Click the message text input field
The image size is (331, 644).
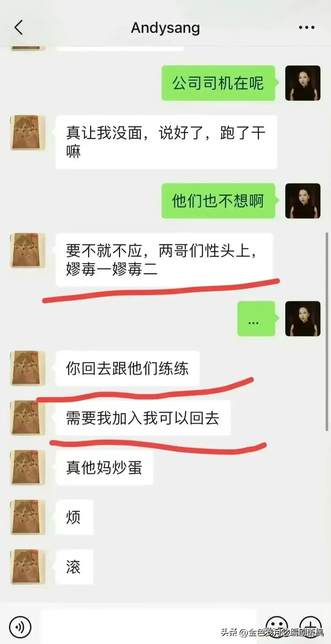(149, 627)
